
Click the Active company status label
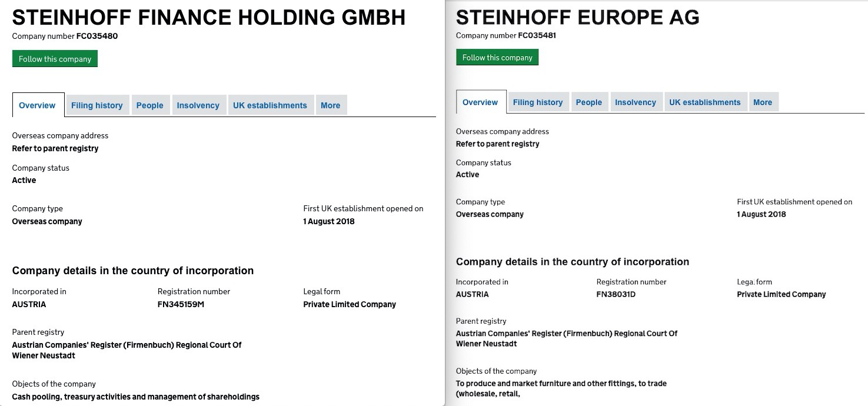[24, 180]
